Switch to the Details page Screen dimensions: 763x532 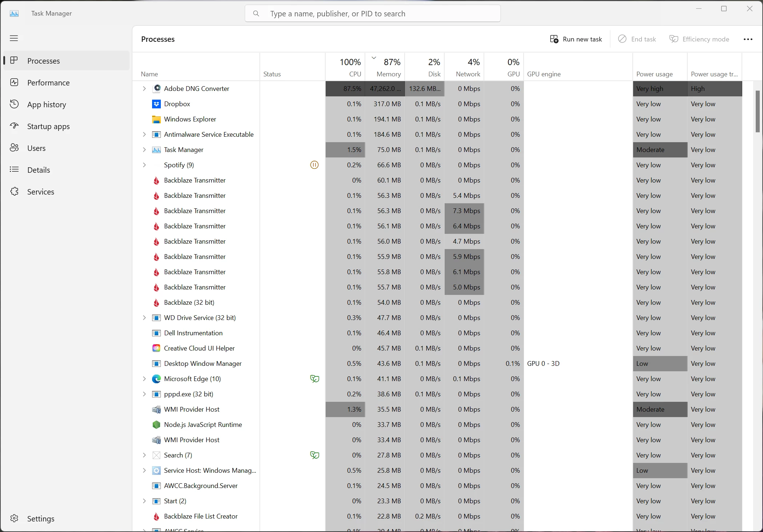tap(39, 170)
